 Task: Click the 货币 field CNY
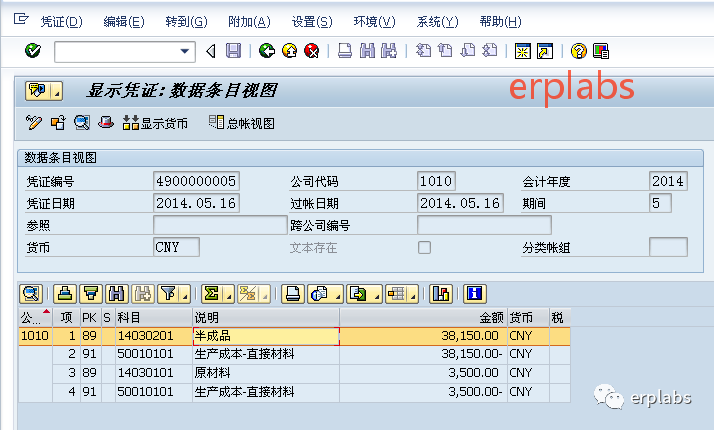(176, 247)
